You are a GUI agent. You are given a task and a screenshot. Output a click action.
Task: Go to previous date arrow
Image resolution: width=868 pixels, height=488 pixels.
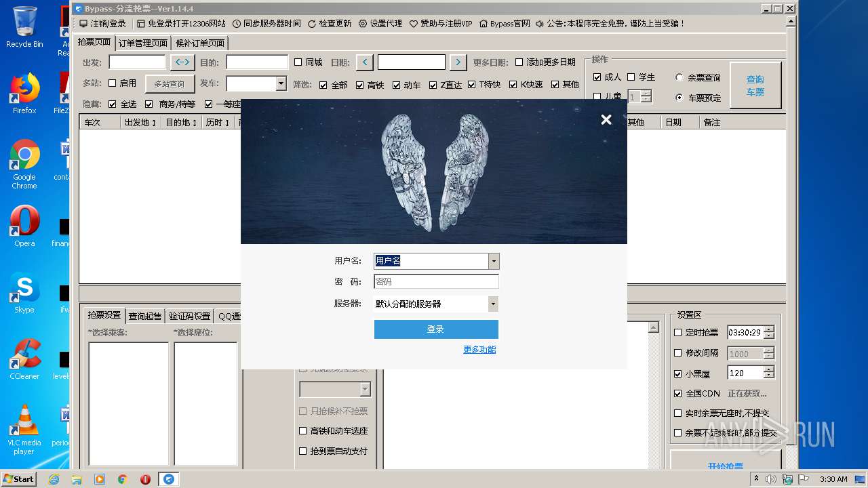coord(364,62)
